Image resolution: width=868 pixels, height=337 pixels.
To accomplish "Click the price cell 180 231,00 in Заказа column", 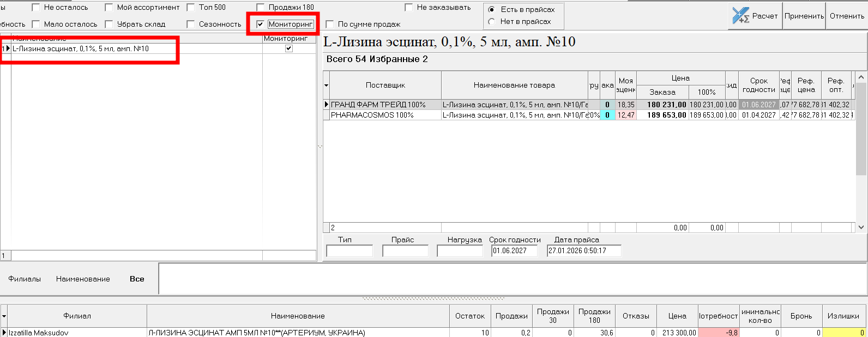I will click(662, 105).
